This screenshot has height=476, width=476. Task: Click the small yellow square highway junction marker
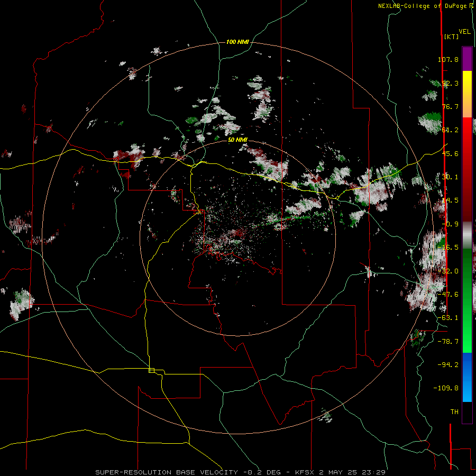[151, 370]
